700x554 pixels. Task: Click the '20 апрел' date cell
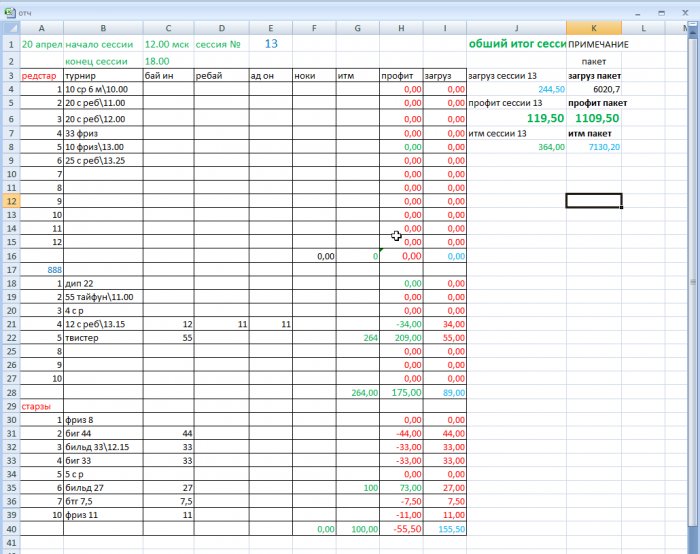pyautogui.click(x=42, y=44)
